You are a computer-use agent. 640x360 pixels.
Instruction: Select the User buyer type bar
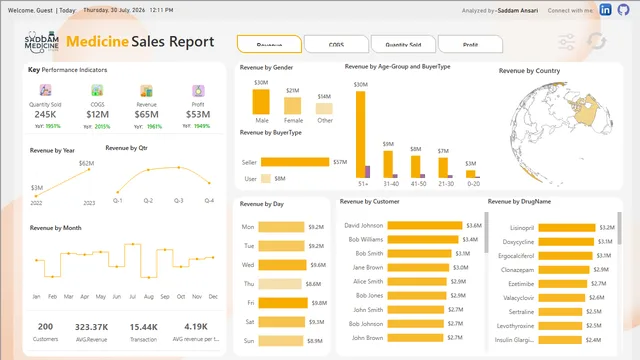pos(266,178)
